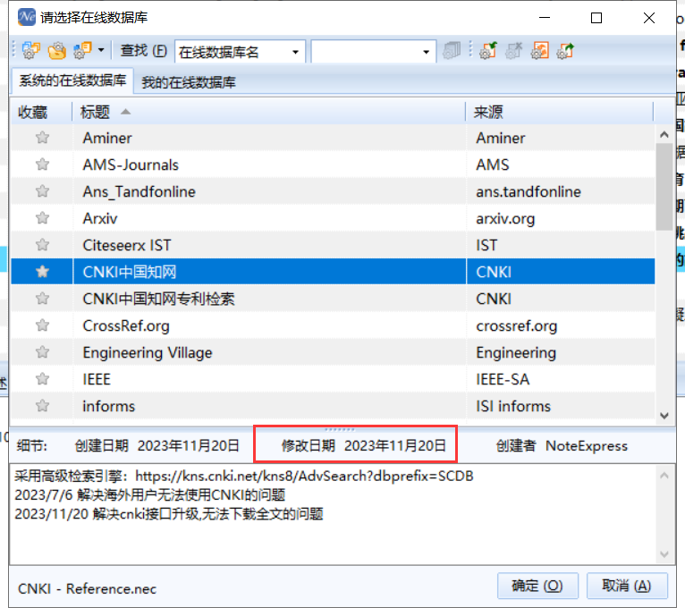
Task: Open the small arrow menu next to third toolbar icon
Action: pyautogui.click(x=101, y=50)
